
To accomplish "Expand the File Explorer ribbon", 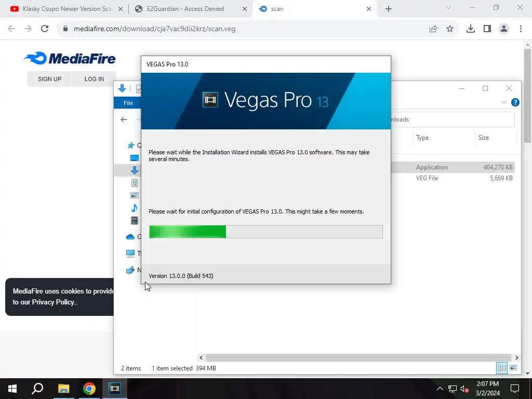I will (504, 102).
